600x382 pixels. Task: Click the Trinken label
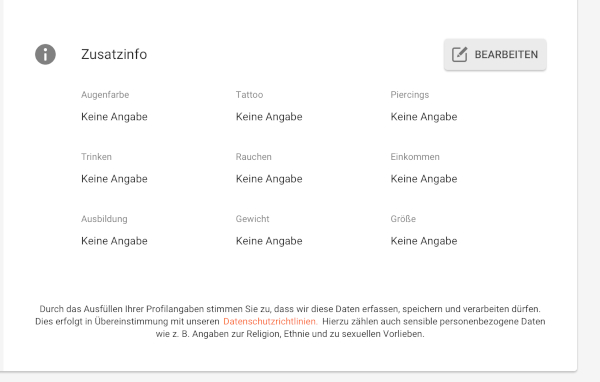(96, 157)
